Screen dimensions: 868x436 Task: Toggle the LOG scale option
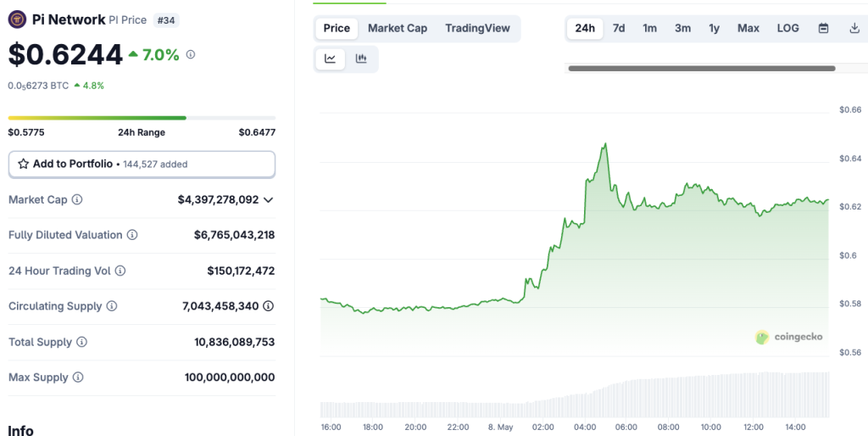point(787,28)
